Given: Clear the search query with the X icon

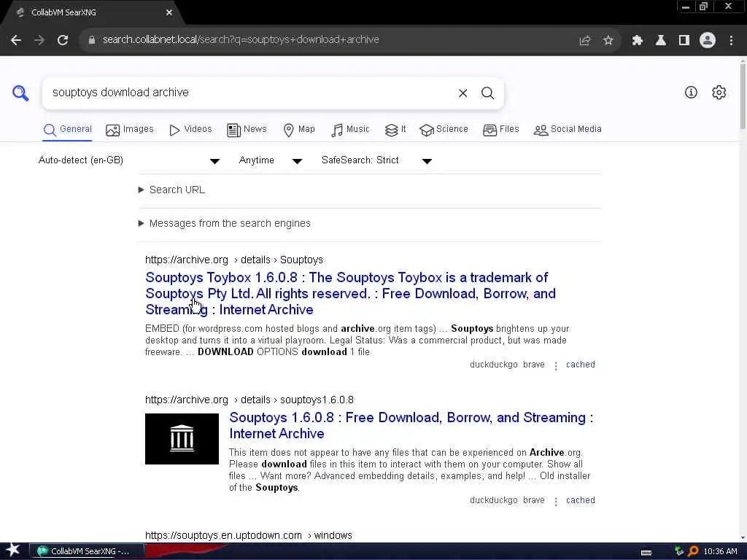Looking at the screenshot, I should point(462,93).
